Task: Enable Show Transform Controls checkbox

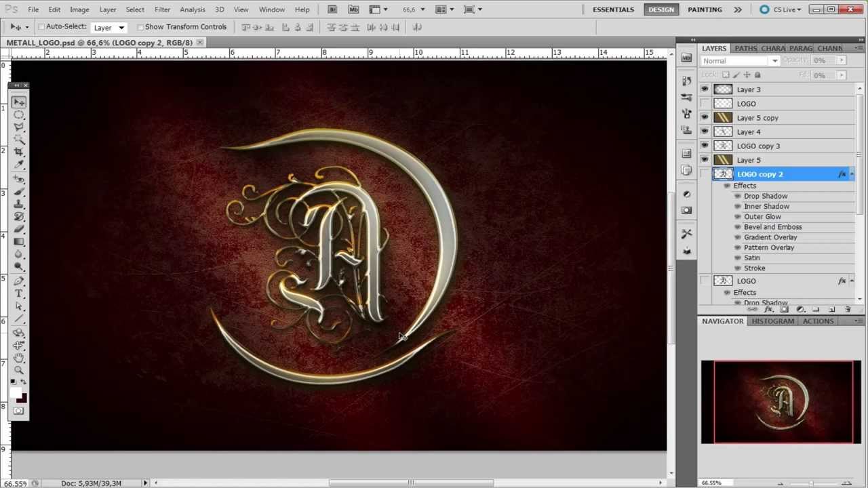Action: (x=140, y=27)
